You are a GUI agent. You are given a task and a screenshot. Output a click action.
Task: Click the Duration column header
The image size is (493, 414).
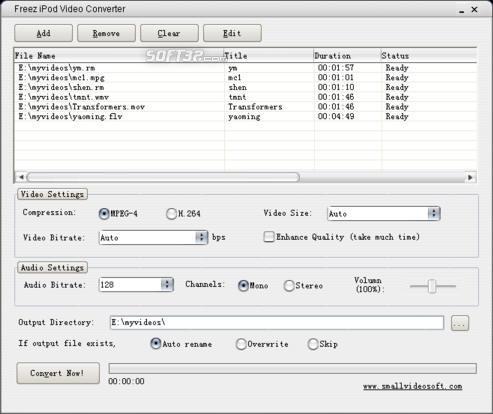tap(347, 55)
